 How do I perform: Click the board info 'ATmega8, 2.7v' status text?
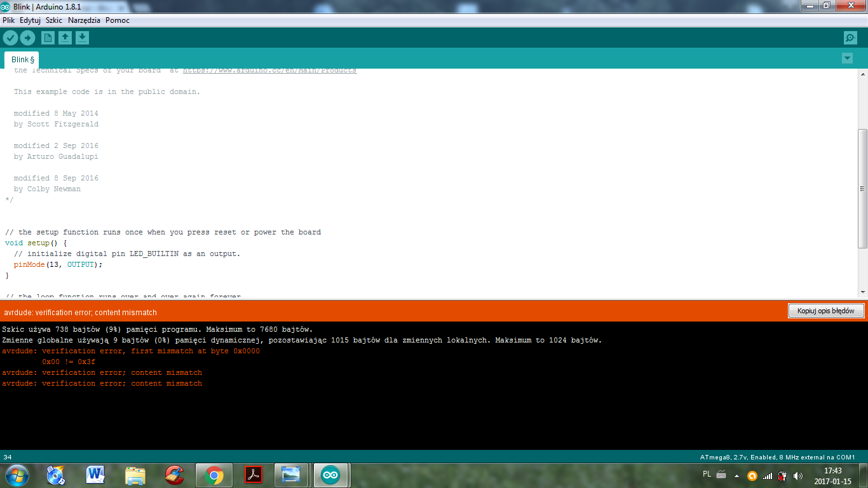tap(777, 457)
